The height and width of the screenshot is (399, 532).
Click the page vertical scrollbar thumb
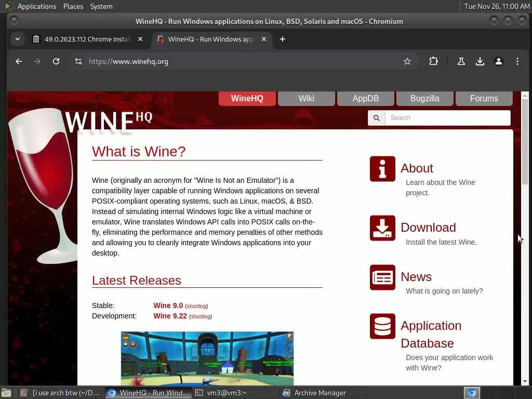point(525,141)
